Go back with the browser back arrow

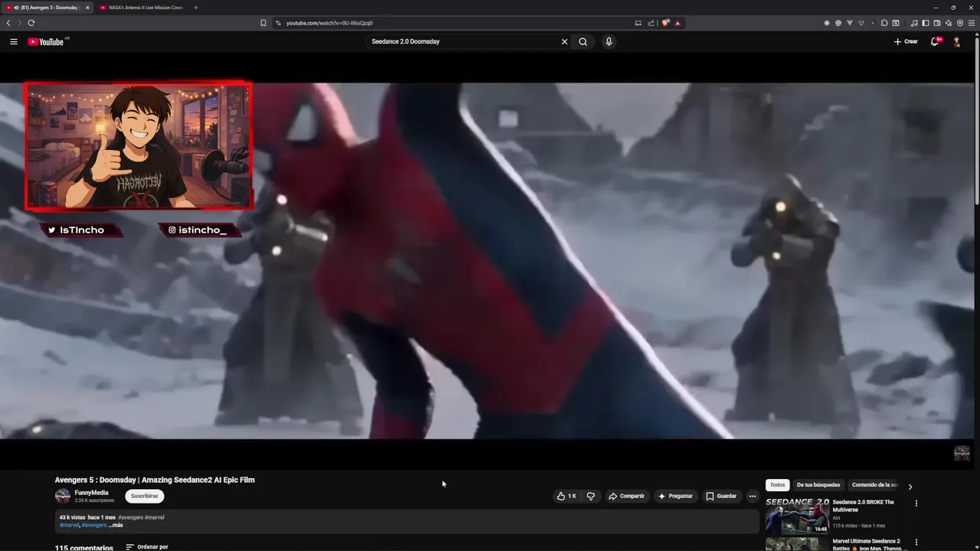click(8, 23)
